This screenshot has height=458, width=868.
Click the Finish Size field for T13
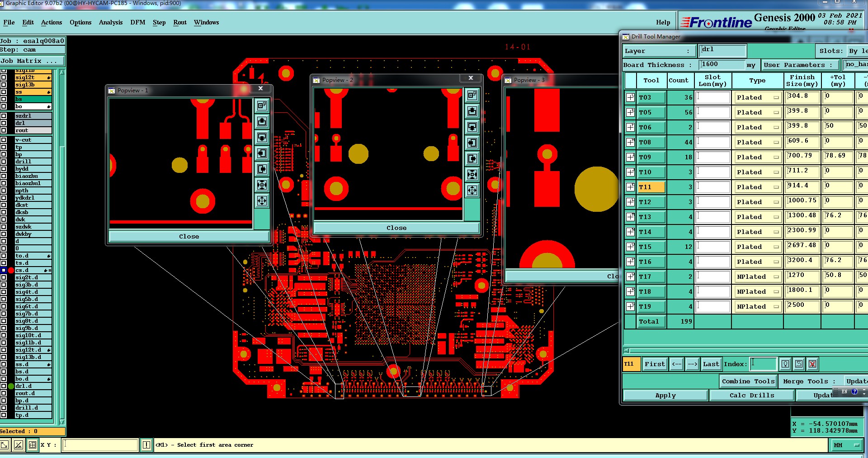[802, 216]
